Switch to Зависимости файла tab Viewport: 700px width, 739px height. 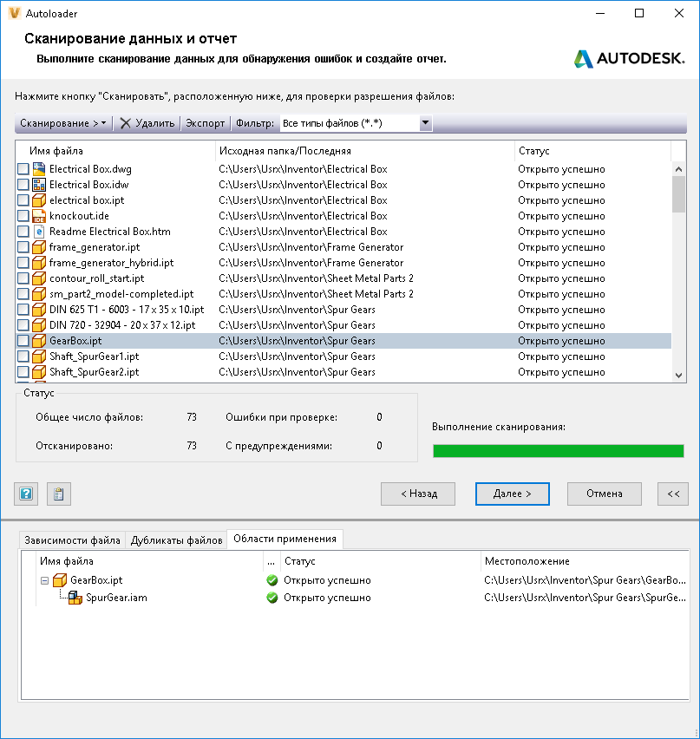pyautogui.click(x=72, y=540)
